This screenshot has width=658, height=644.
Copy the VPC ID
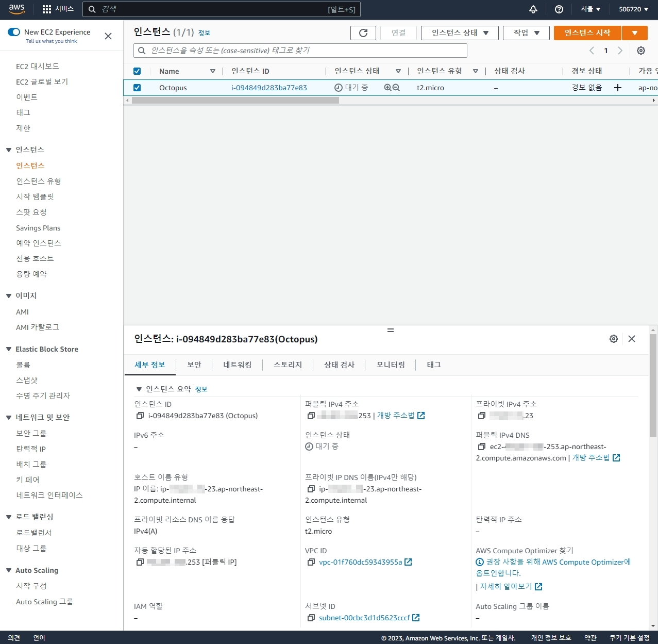point(311,562)
